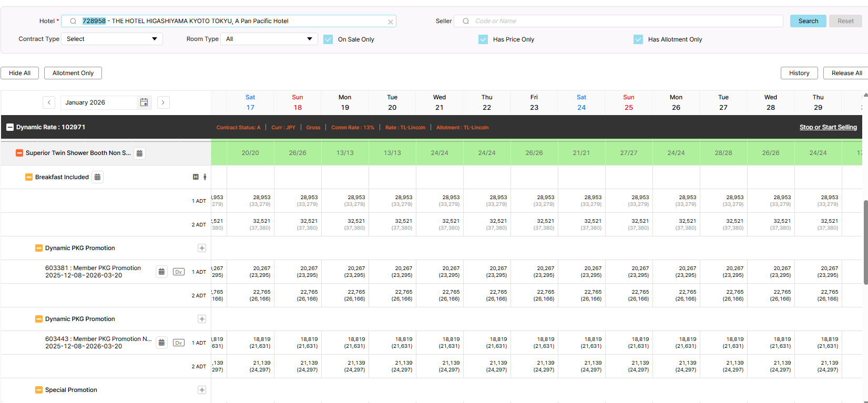Collapse the Dynamic Rate 102971 section
Screen dimensions: 868x403
(10, 127)
